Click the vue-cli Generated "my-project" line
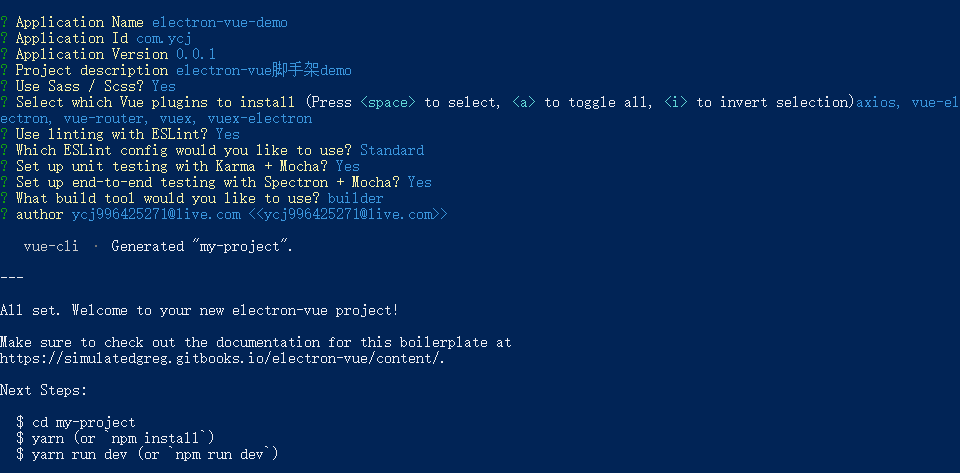 [x=159, y=247]
